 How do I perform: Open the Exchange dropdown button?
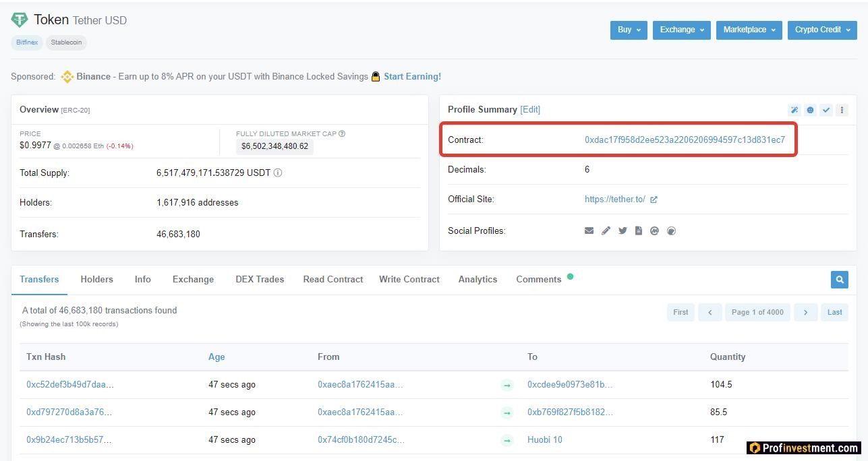[x=681, y=30]
